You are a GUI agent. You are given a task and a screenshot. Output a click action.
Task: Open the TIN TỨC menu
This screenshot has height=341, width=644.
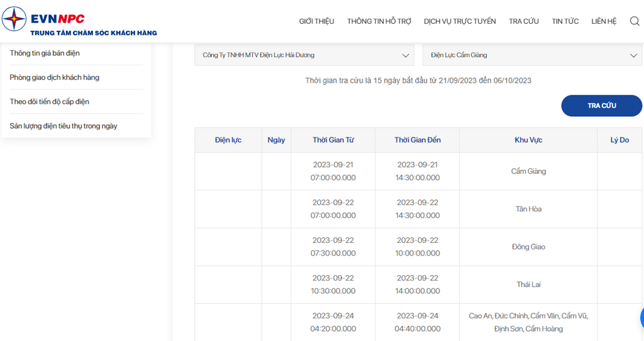565,21
